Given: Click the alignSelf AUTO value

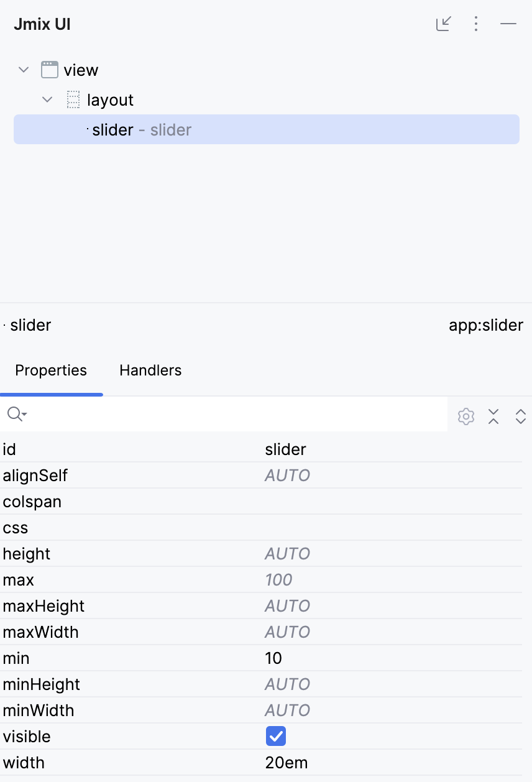Looking at the screenshot, I should tap(287, 476).
